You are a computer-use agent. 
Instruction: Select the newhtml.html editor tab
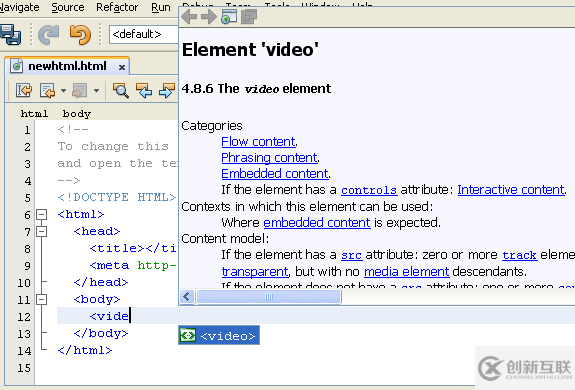pyautogui.click(x=67, y=66)
